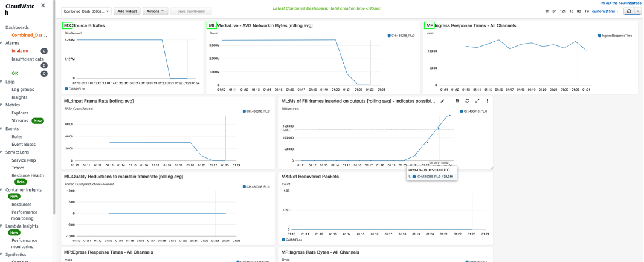Image resolution: width=644 pixels, height=262 pixels.
Task: Open Dashboards in the sidebar
Action: (18, 27)
